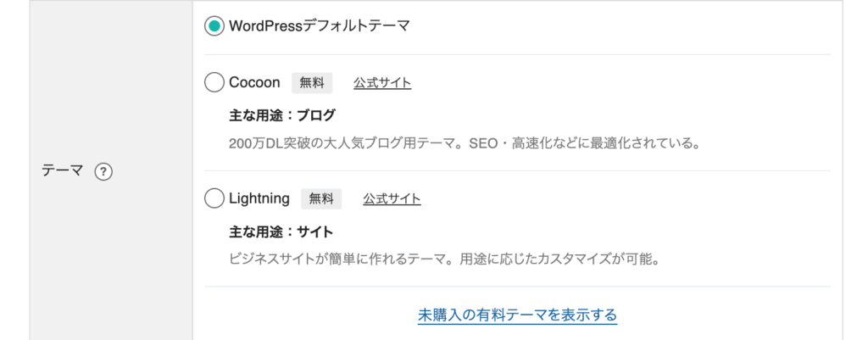Click the テーマ row label text
Image resolution: width=868 pixels, height=340 pixels.
[62, 171]
